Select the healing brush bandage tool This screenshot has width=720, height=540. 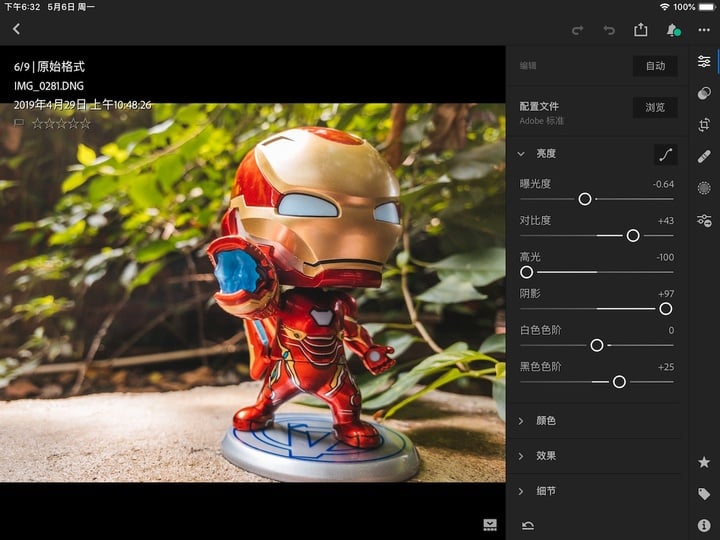(704, 156)
